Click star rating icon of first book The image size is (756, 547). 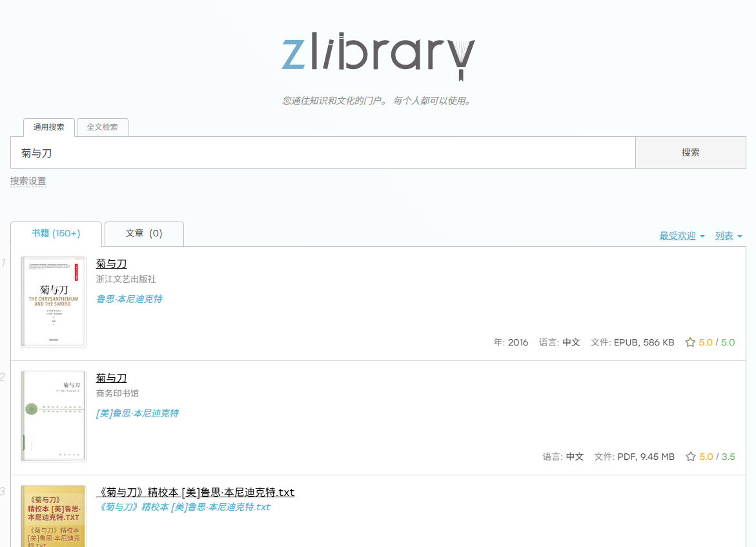(x=690, y=342)
